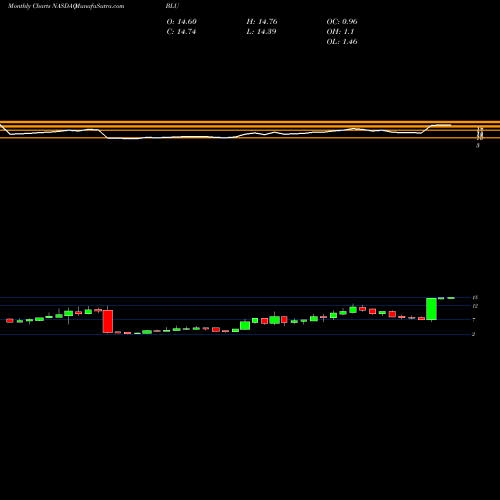Click the '12' price axis label
Image resolution: width=500 pixels, height=500 pixels.
[475, 306]
